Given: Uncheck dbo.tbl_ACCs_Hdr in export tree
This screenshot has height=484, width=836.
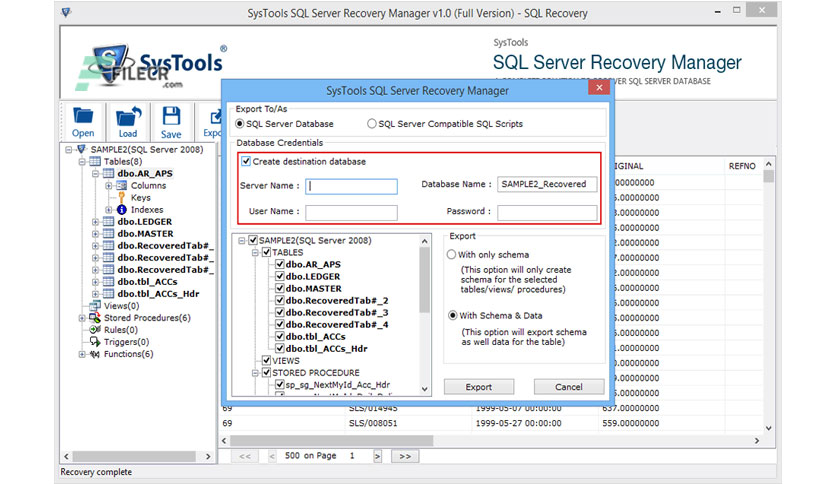Looking at the screenshot, I should tap(279, 349).
